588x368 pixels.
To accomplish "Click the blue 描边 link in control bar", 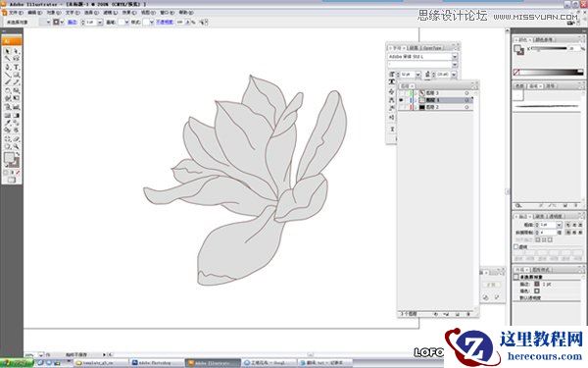I will 73,22.
